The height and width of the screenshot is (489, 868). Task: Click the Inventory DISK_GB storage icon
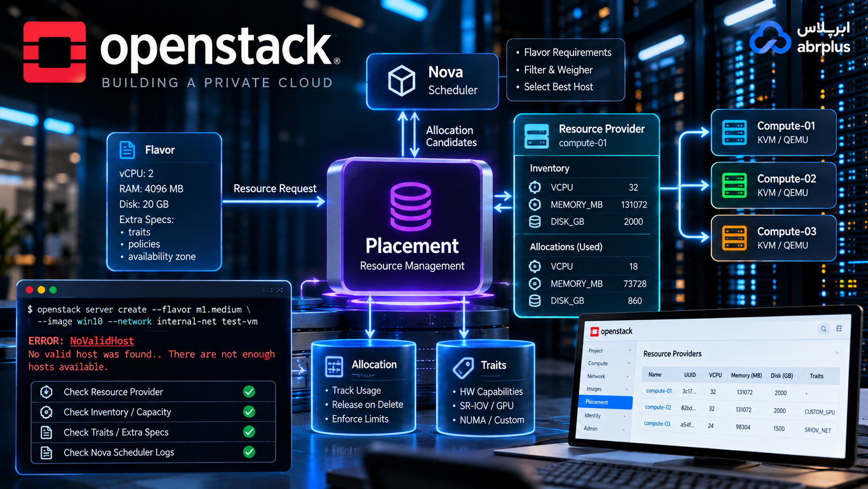(535, 222)
